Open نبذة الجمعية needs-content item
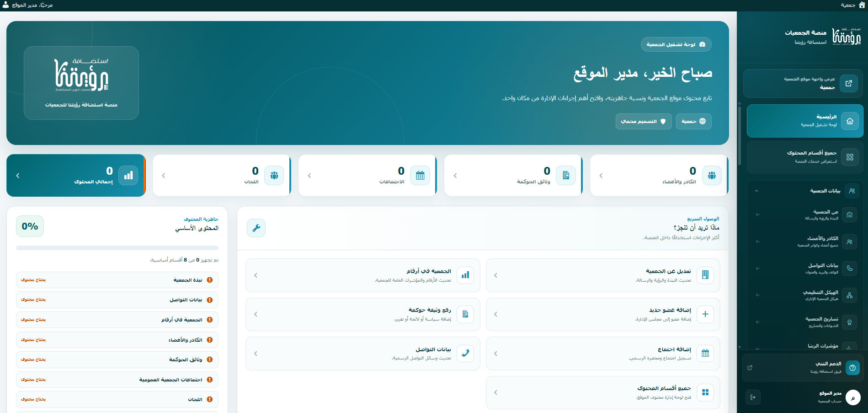The height and width of the screenshot is (413, 868). [x=117, y=280]
